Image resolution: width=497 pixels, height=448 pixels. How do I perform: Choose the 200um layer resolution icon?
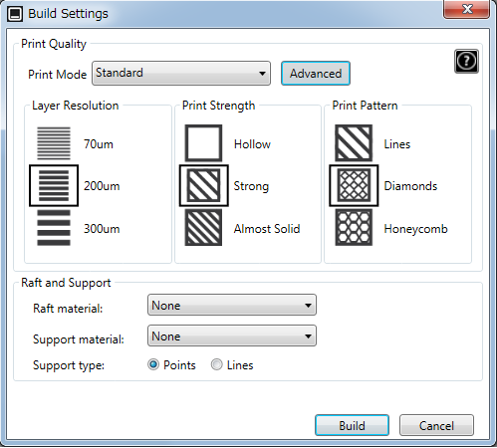tap(54, 185)
